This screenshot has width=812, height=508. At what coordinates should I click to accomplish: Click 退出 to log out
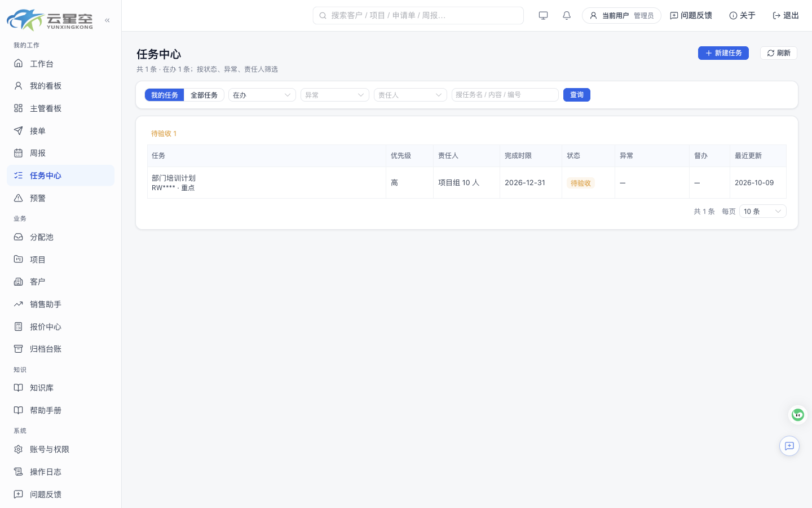(786, 16)
